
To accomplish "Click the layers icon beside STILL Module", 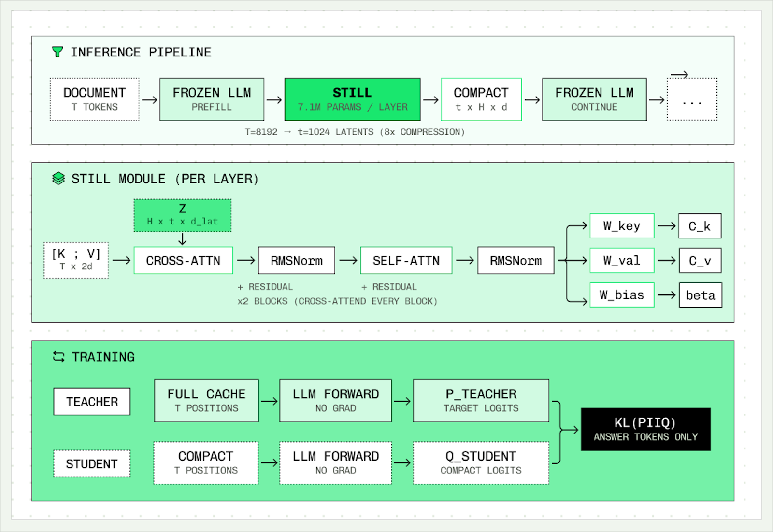I will [x=58, y=179].
